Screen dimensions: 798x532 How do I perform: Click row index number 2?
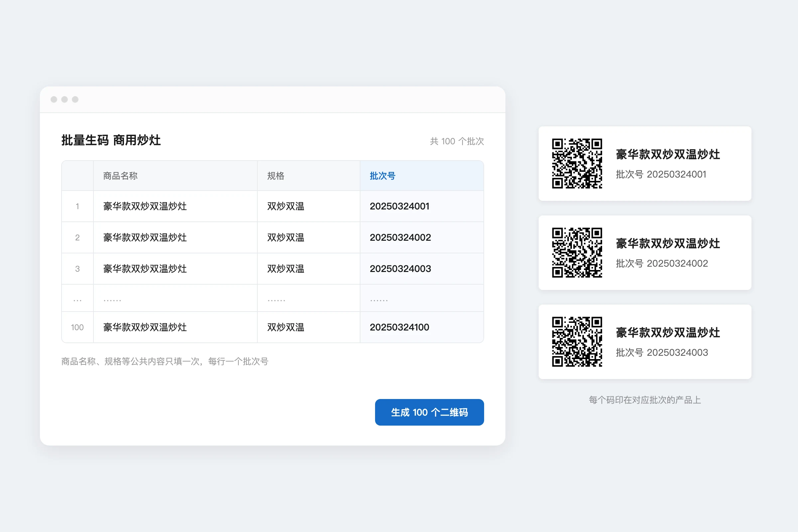tap(77, 237)
